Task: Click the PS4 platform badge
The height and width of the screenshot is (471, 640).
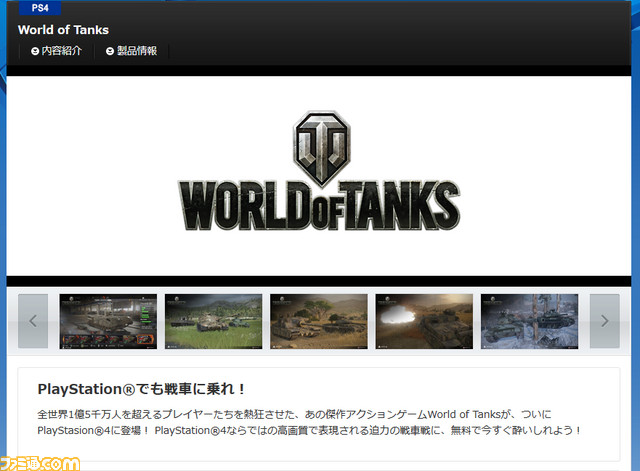Action: pos(40,8)
